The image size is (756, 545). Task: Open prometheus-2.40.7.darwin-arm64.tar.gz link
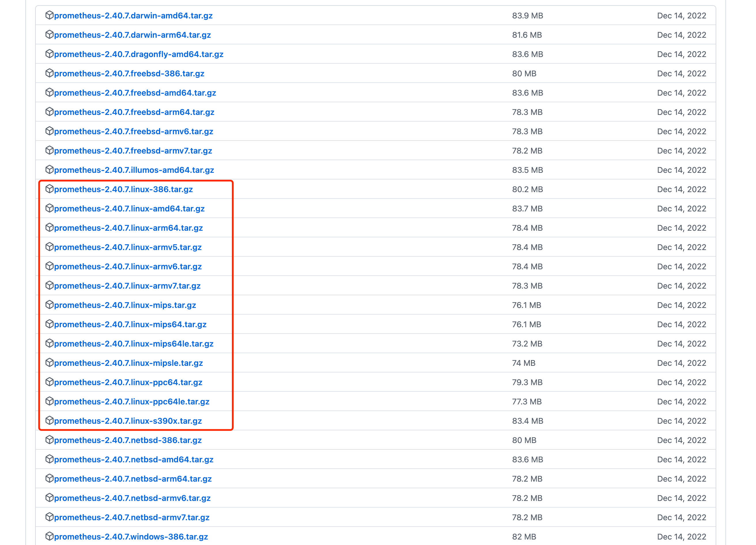(132, 35)
